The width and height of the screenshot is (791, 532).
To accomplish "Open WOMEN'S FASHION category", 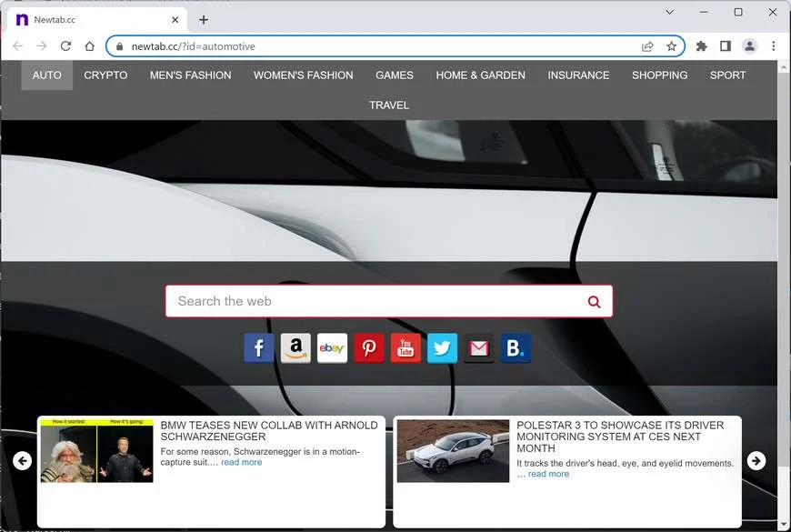I will click(x=303, y=75).
